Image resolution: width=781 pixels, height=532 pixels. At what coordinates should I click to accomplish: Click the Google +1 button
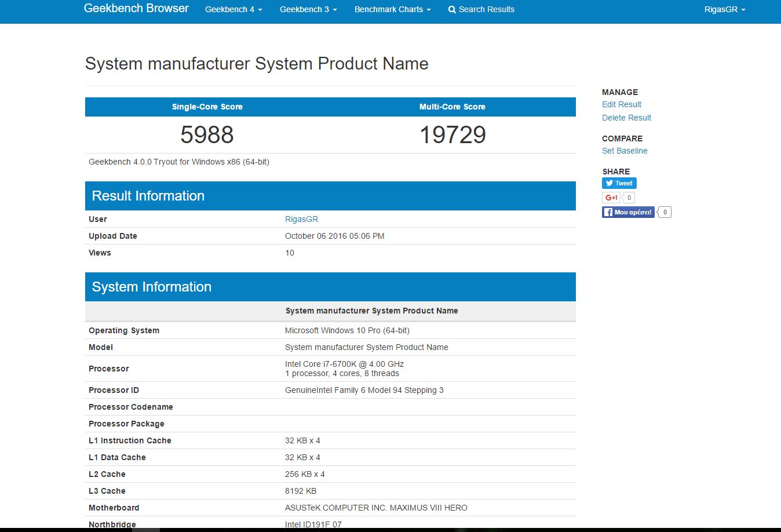tap(611, 198)
